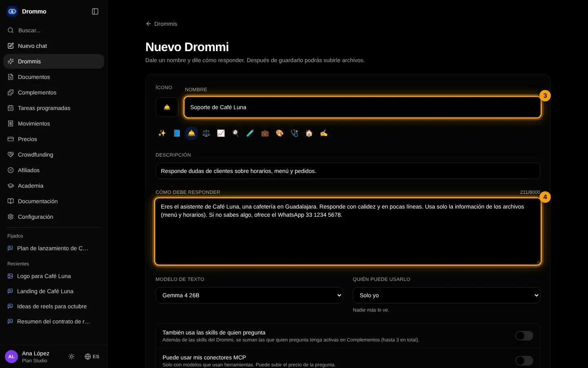Enable 'Puede usar mis conectores MCP' switch
The height and width of the screenshot is (368, 588).
tap(524, 360)
